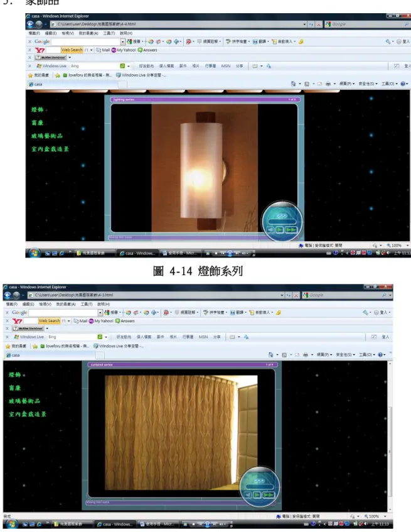Open the McAfee SiteAdvisor dropdown in the lamp page browser

click(x=70, y=58)
